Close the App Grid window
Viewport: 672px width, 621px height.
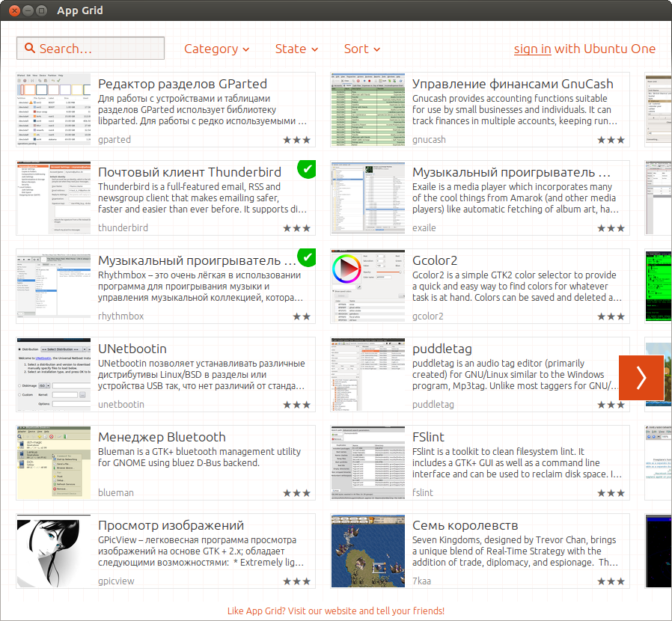14,10
